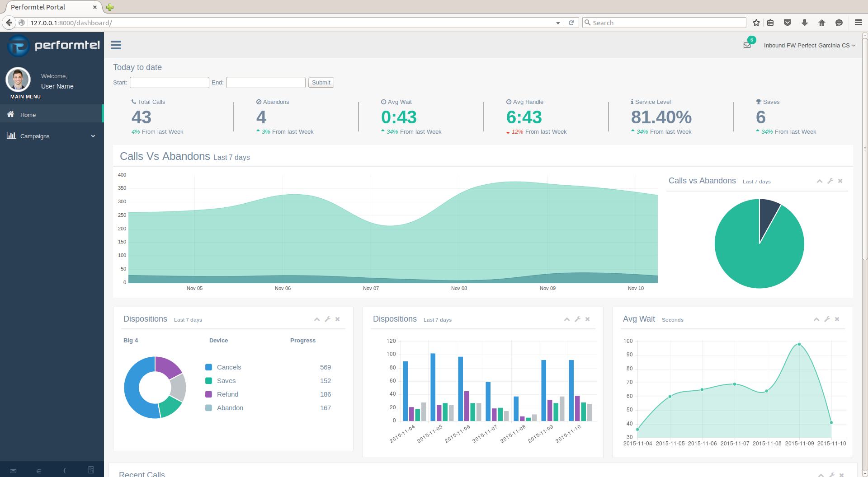Open the mail notifications envelope icon
Viewport: 868px width, 477px height.
click(x=747, y=45)
